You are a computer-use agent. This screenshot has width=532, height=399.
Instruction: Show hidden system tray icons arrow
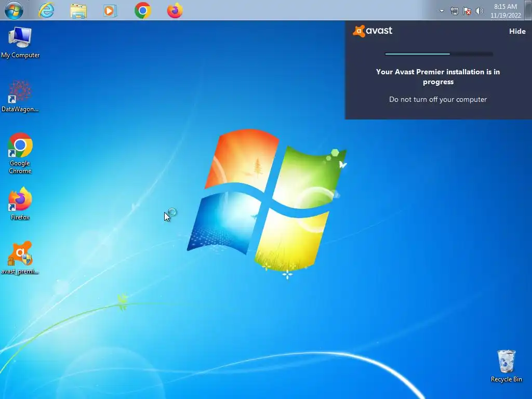tap(442, 11)
